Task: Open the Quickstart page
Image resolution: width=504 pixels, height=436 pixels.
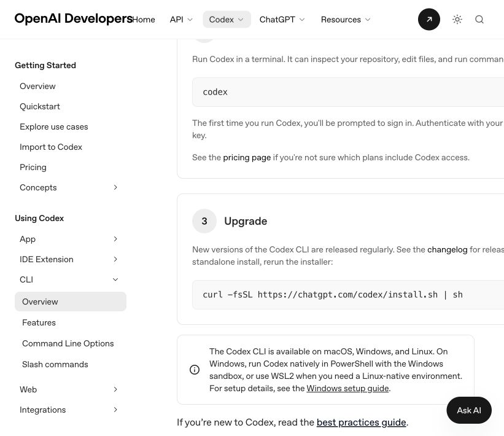Action: [x=40, y=106]
